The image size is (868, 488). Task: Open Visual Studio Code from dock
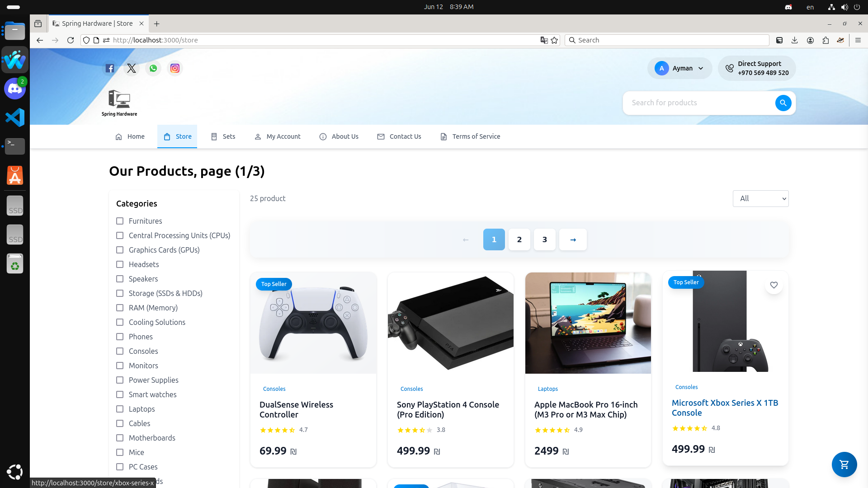pos(15,117)
